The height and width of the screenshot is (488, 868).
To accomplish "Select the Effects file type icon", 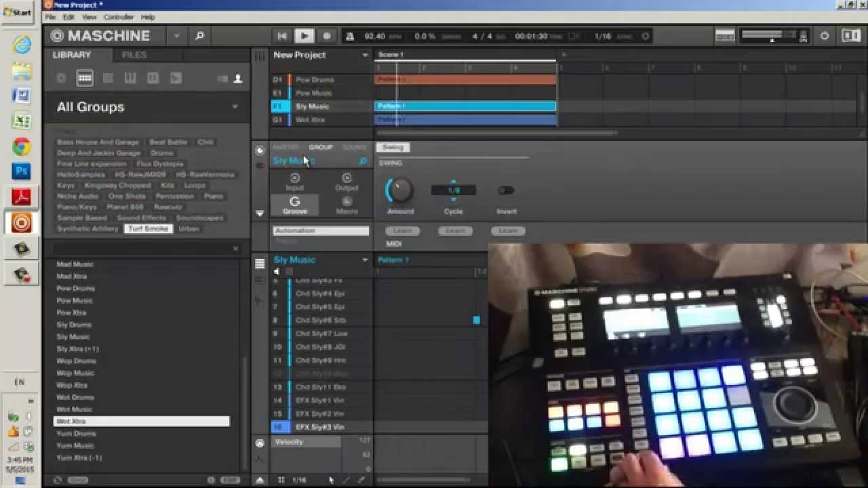I will [x=153, y=79].
